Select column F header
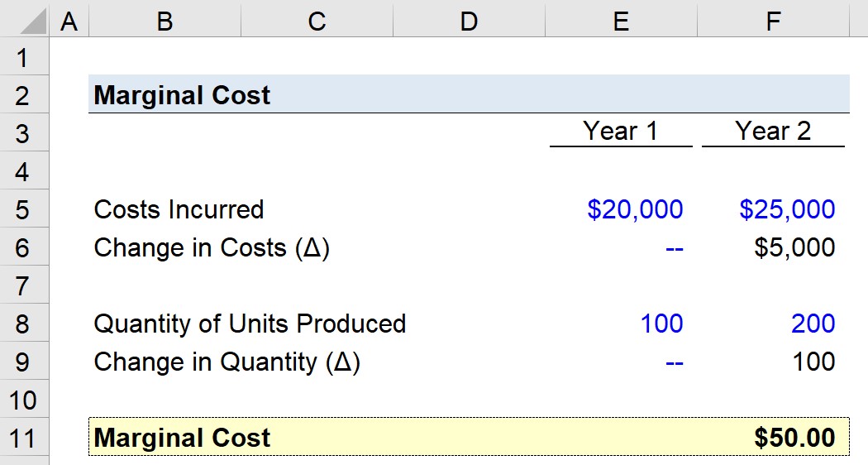The width and height of the screenshot is (868, 465). click(x=773, y=22)
